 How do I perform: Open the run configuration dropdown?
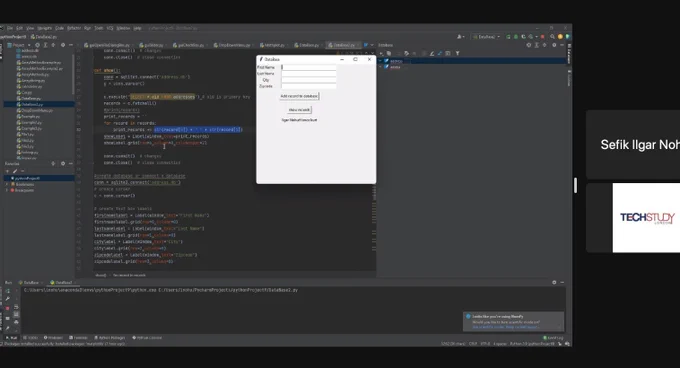(486, 37)
